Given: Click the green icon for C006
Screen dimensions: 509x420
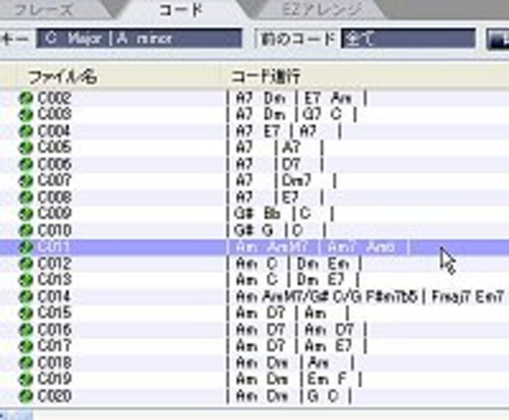Looking at the screenshot, I should 25,164.
